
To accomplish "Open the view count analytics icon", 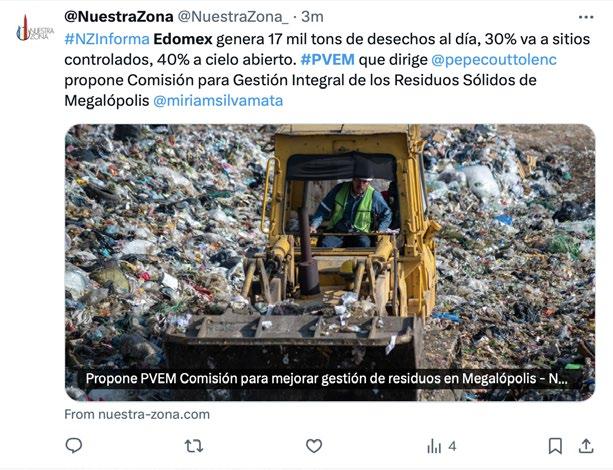I will coord(434,446).
